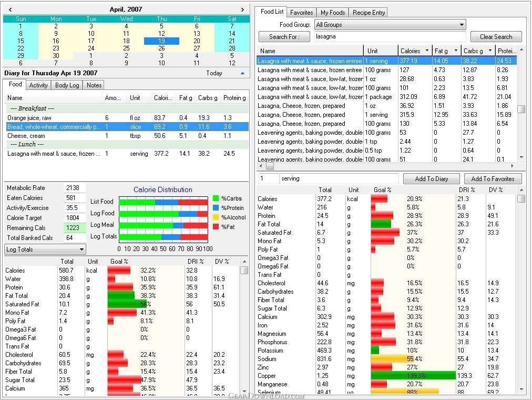Image resolution: width=532 pixels, height=400 pixels.
Task: Select the Activity diary tab
Action: pyautogui.click(x=38, y=85)
